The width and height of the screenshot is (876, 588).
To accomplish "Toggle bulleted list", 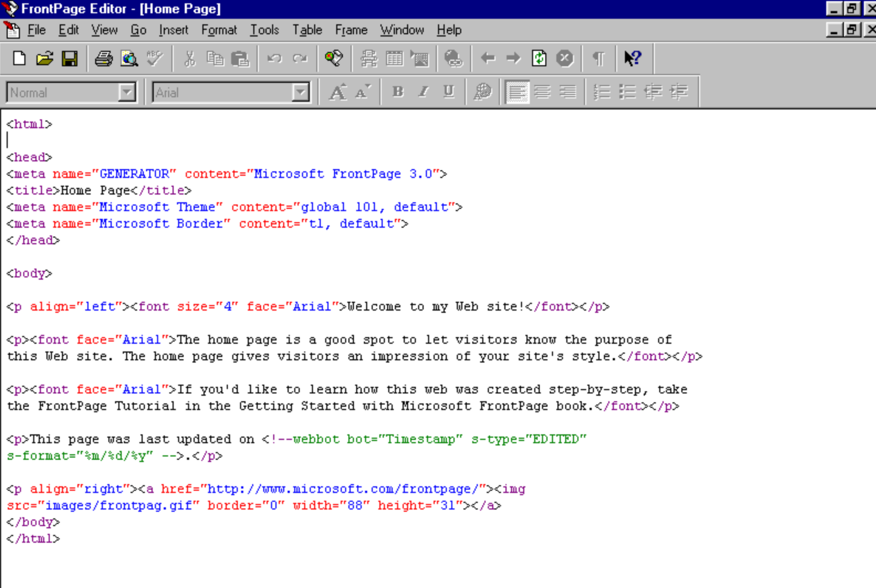I will tap(627, 92).
